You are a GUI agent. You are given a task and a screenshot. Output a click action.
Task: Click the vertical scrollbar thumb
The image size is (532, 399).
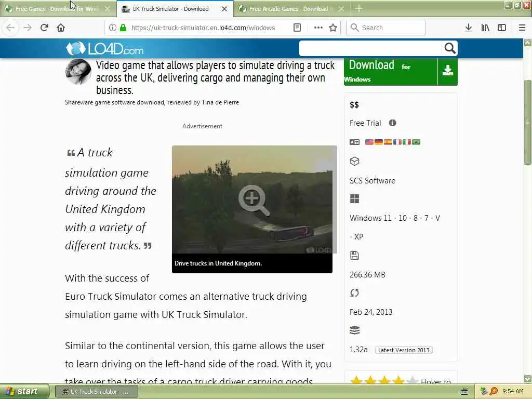tap(528, 122)
